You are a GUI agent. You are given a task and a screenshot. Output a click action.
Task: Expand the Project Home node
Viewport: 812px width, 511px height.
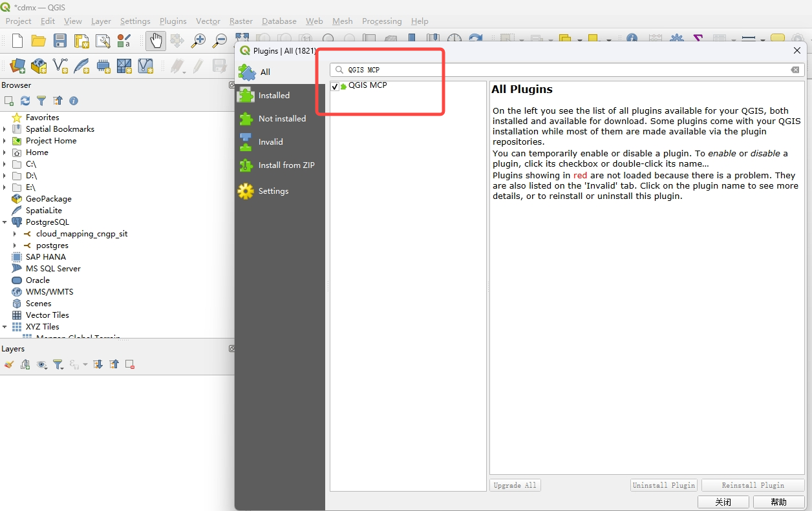point(5,141)
